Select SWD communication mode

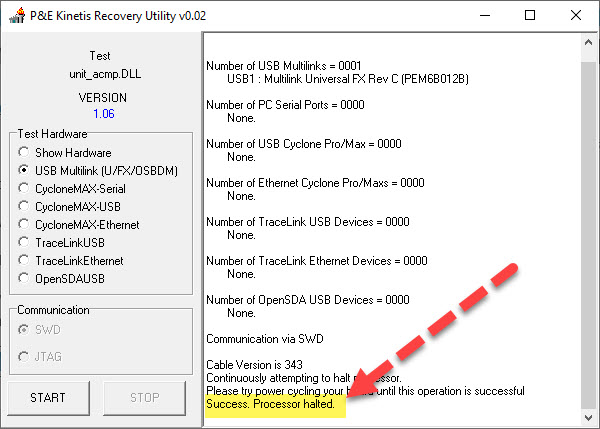pos(24,330)
